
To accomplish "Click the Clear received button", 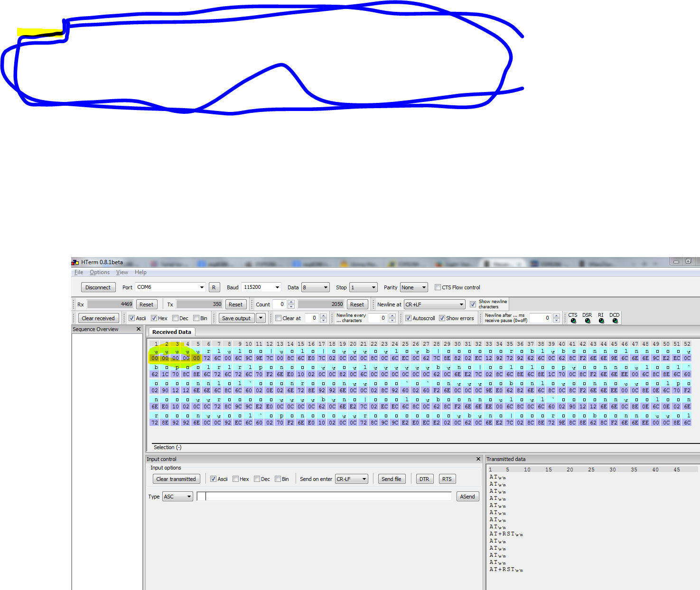I will click(x=98, y=318).
